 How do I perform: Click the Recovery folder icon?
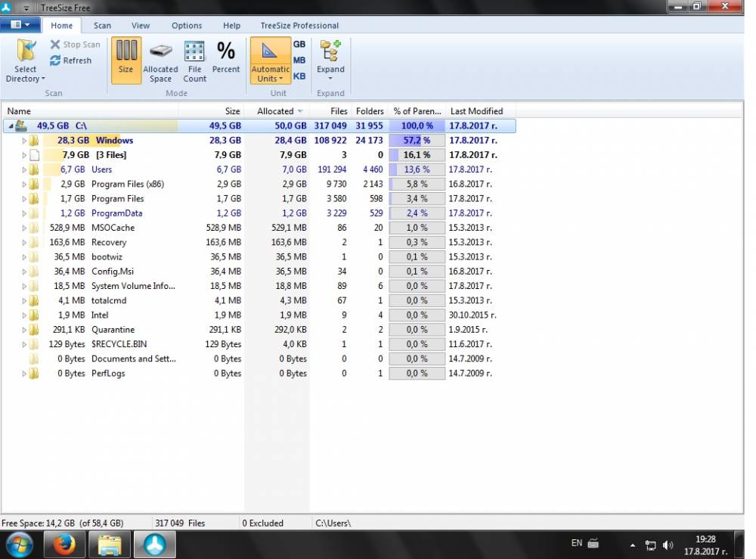point(34,242)
